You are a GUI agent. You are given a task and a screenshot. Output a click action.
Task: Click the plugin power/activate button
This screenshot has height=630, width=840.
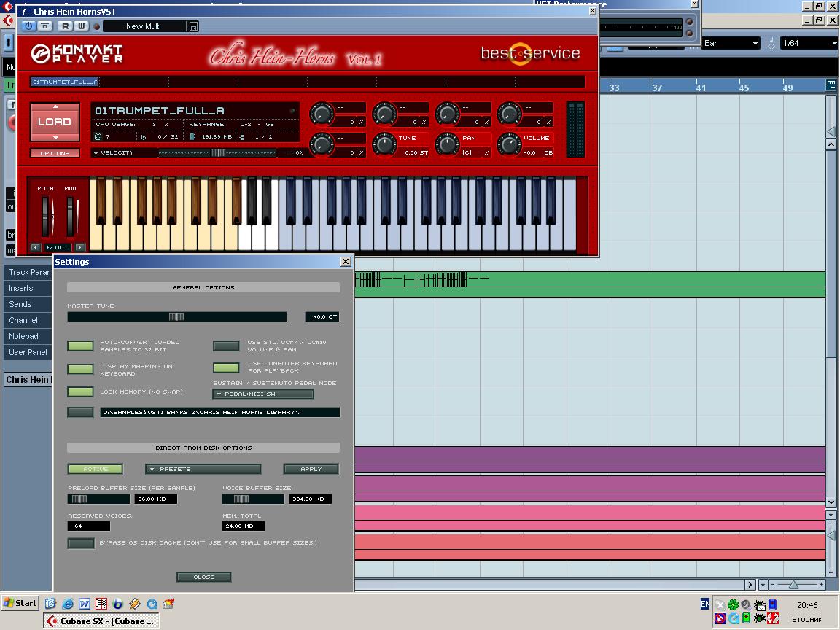point(28,26)
